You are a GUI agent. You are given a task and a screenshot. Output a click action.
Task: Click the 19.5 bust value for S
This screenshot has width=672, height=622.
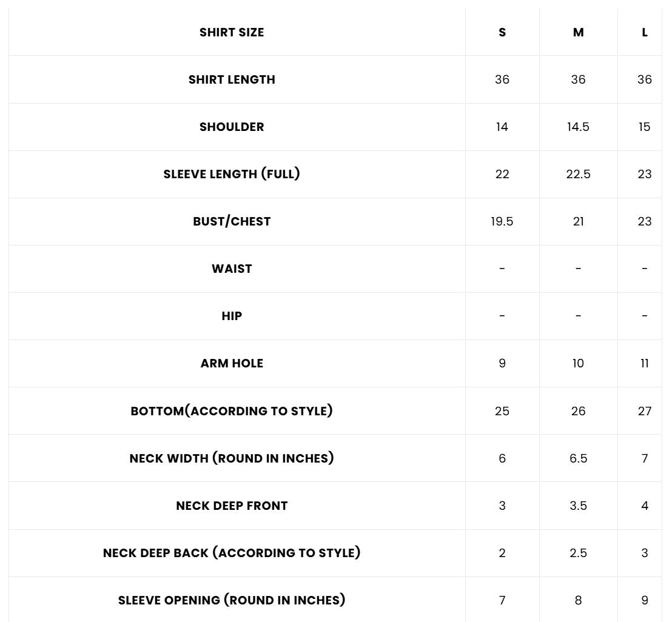click(502, 222)
